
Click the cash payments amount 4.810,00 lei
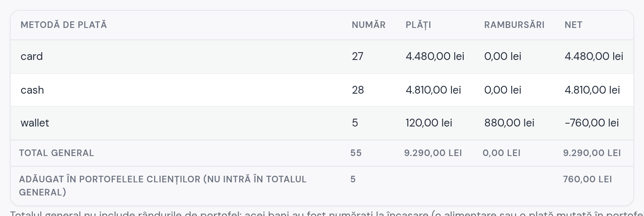(433, 90)
